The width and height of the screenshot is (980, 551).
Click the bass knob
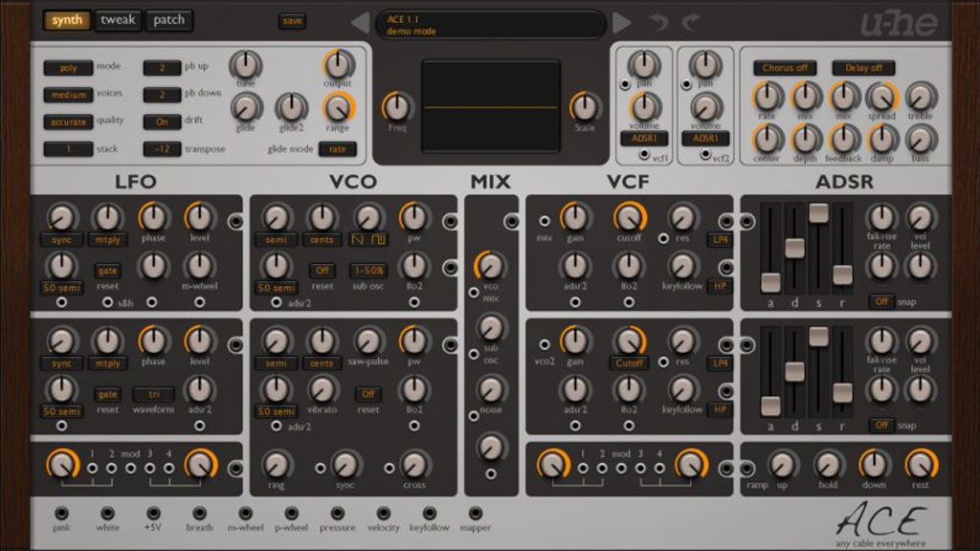pos(921,140)
